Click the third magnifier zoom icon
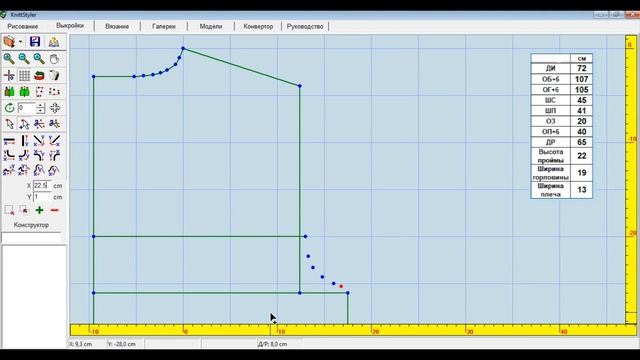Image resolution: width=640 pixels, height=360 pixels. tap(39, 59)
